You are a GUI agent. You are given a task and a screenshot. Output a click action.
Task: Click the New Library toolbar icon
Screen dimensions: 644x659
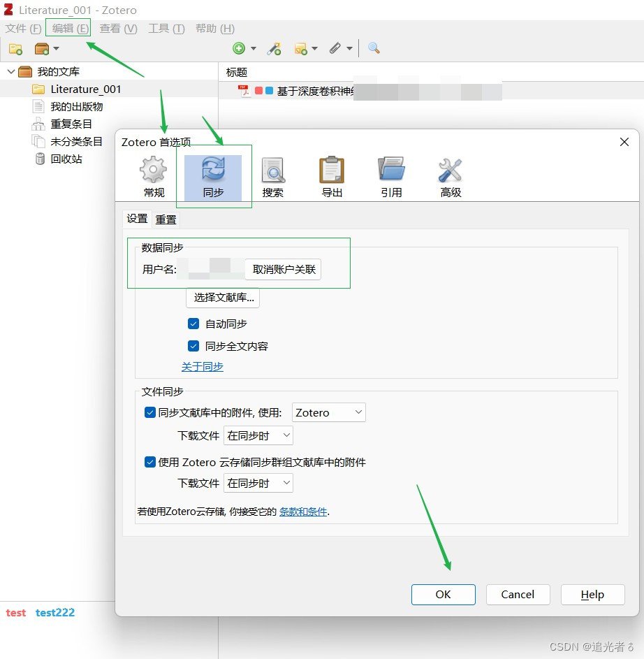(x=42, y=49)
